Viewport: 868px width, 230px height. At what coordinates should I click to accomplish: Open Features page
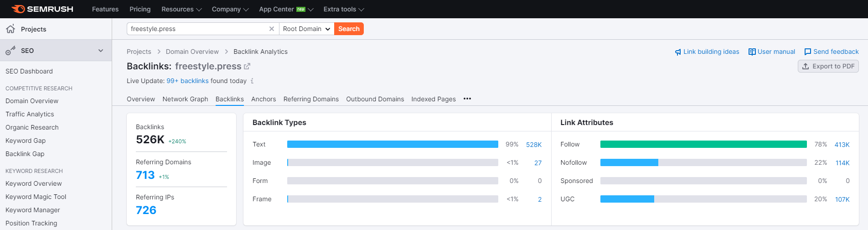click(105, 9)
